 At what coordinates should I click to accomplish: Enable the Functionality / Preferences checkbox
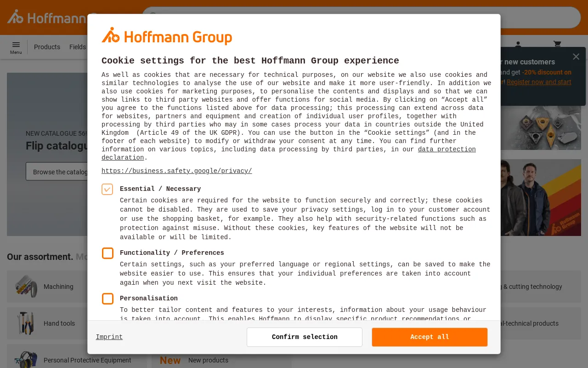[107, 253]
